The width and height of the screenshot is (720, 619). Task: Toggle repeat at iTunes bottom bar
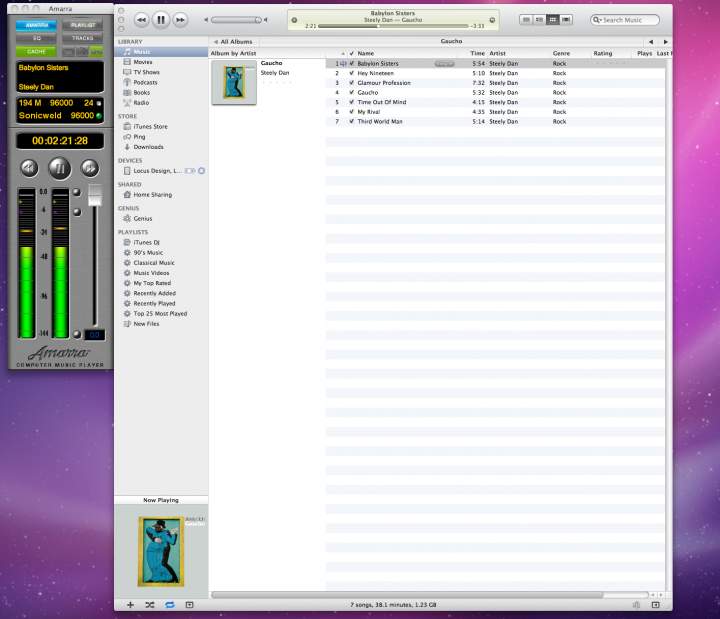(169, 605)
